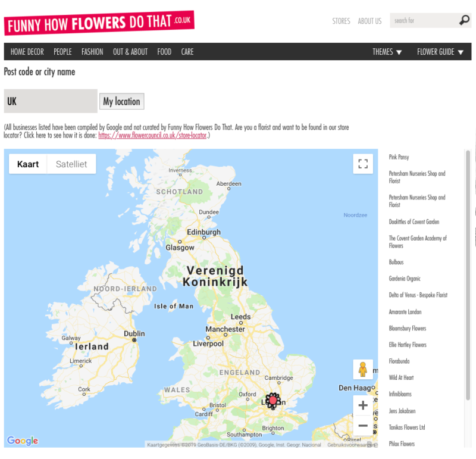Open the Stores link in header
Screen dimensions: 476x459
pos(341,21)
